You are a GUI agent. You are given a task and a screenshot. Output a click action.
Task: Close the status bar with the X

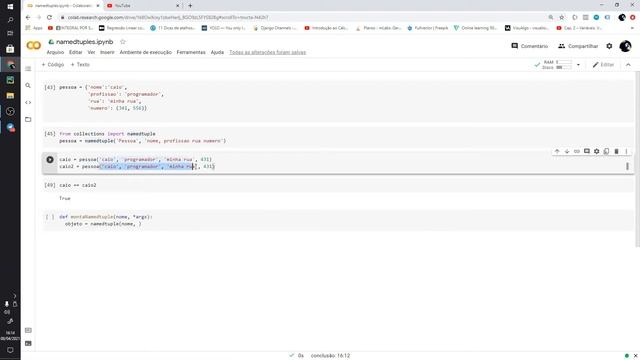pyautogui.click(x=636, y=356)
